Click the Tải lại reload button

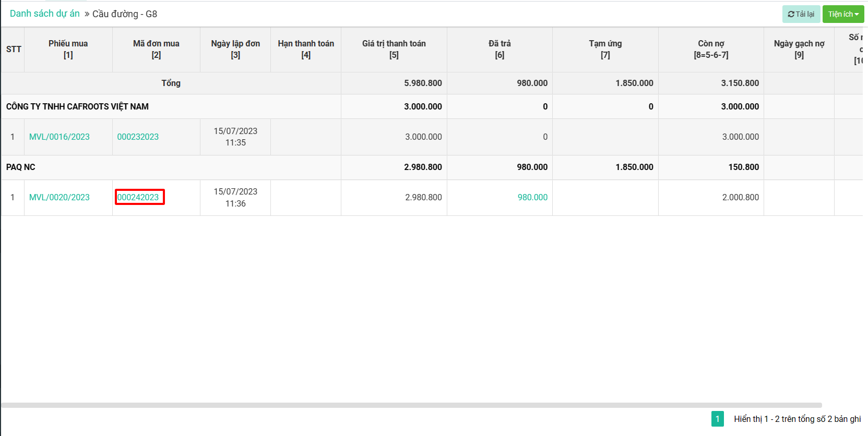[801, 14]
